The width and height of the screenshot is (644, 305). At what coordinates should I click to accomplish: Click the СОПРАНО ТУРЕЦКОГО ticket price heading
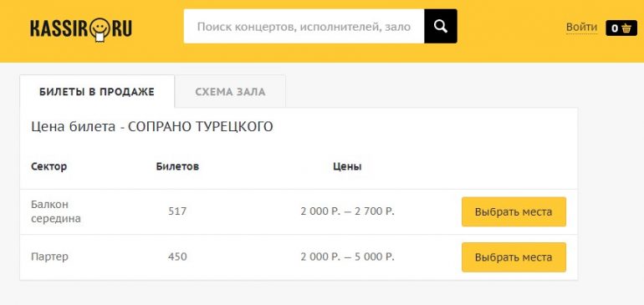click(152, 127)
